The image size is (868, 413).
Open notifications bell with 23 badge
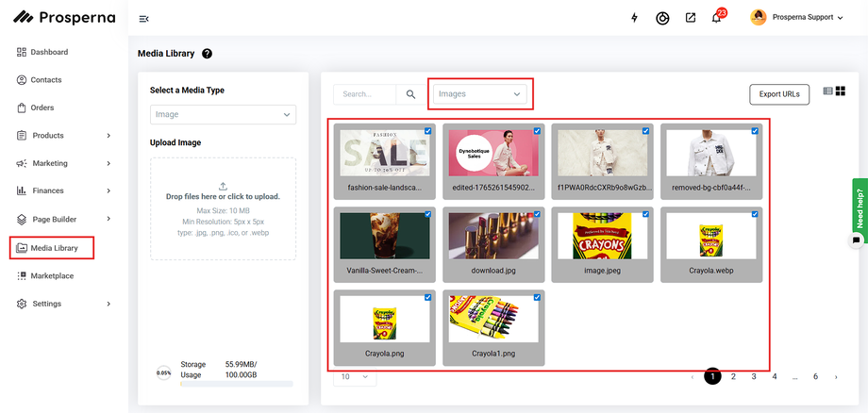click(717, 17)
